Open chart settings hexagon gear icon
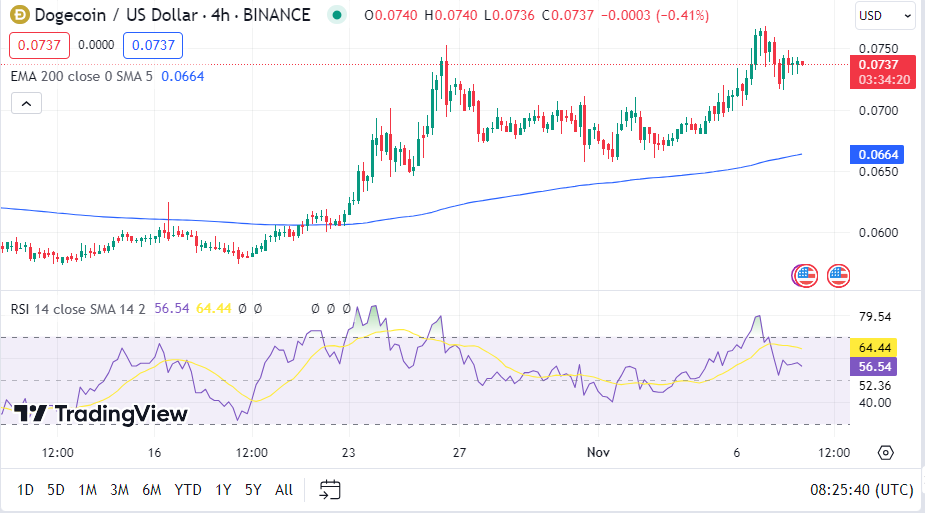The width and height of the screenshot is (925, 513). [x=885, y=453]
